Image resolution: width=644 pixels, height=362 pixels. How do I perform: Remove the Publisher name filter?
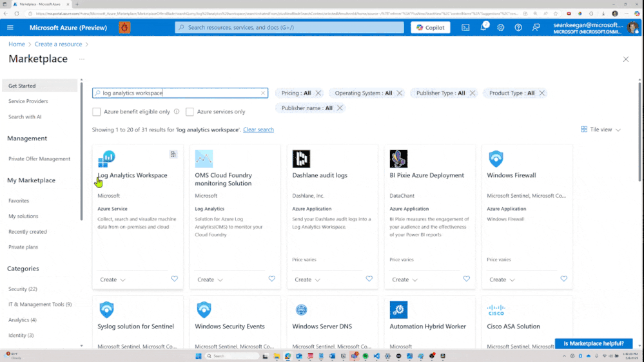[340, 108]
